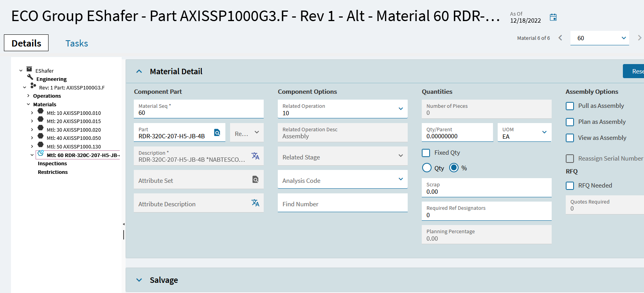Screen dimensions: 644x293
Task: Check the Fixed Qty checkbox
Action: pyautogui.click(x=426, y=153)
